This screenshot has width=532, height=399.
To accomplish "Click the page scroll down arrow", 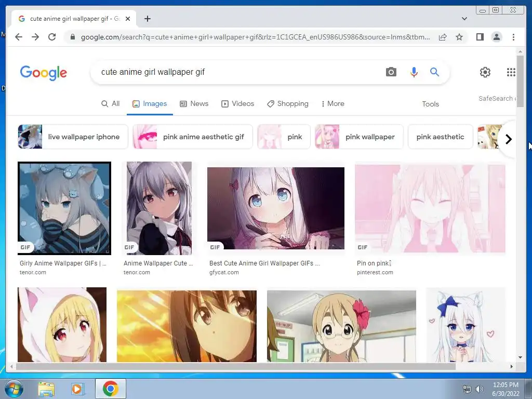I will (520, 357).
